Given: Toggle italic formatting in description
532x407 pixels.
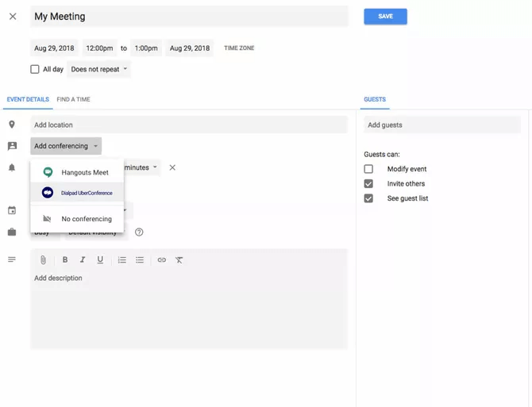Looking at the screenshot, I should coord(83,259).
